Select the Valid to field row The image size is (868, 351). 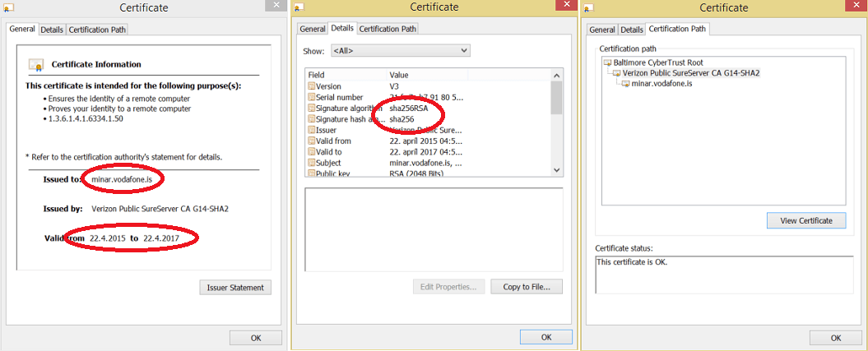[x=429, y=152]
